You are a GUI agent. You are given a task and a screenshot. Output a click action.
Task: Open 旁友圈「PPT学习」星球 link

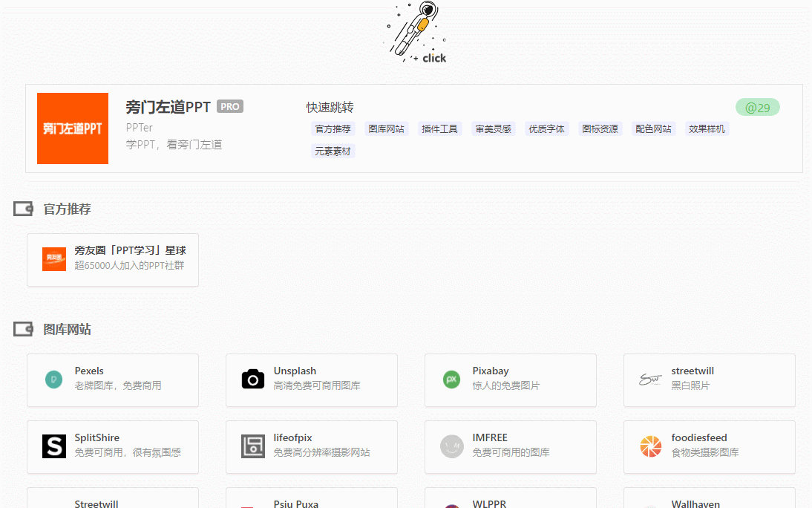[130, 250]
